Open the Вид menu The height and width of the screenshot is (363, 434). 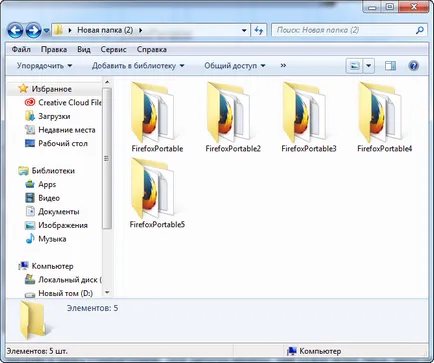pyautogui.click(x=84, y=49)
